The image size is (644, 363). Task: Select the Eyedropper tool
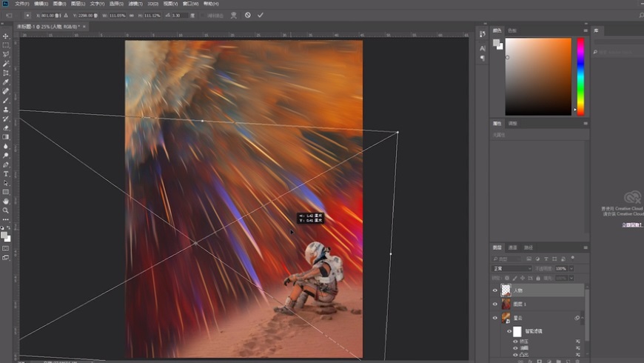click(6, 82)
